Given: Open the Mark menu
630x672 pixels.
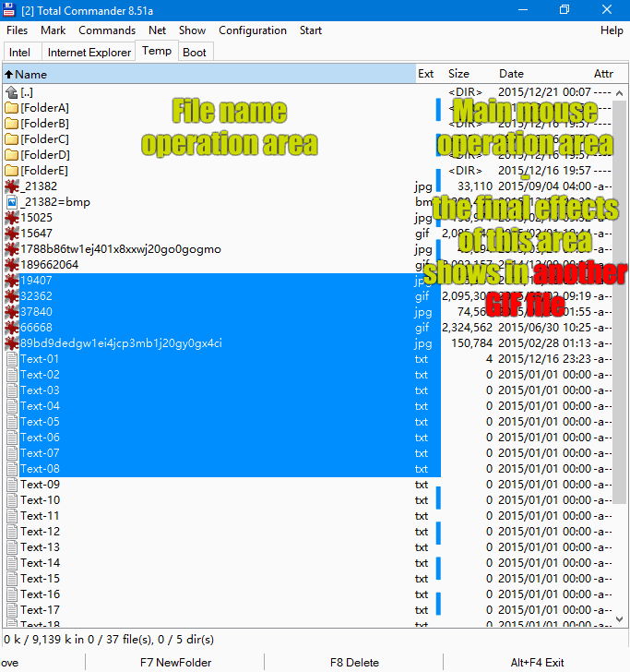Looking at the screenshot, I should click(53, 30).
